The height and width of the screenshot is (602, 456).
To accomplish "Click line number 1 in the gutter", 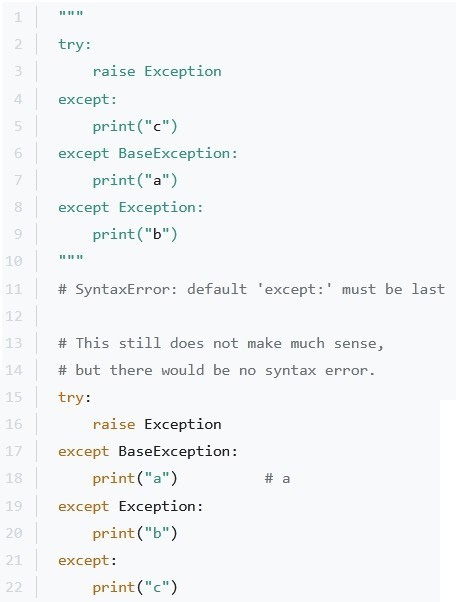I will (x=18, y=17).
